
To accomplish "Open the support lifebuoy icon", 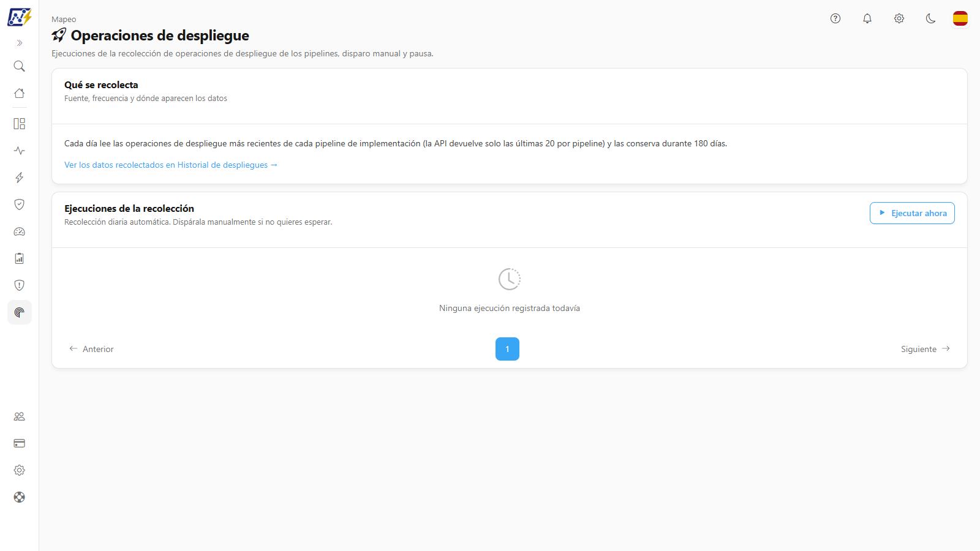I will click(20, 497).
